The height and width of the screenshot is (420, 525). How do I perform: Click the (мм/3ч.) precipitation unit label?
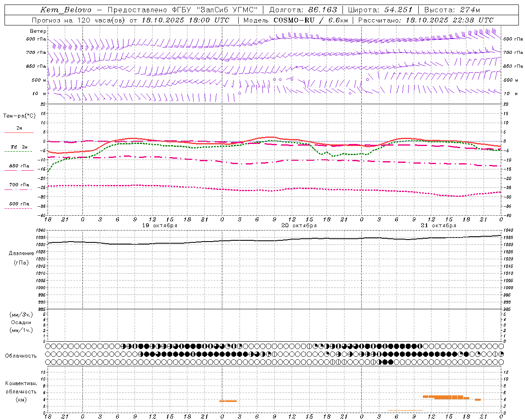pos(21,315)
